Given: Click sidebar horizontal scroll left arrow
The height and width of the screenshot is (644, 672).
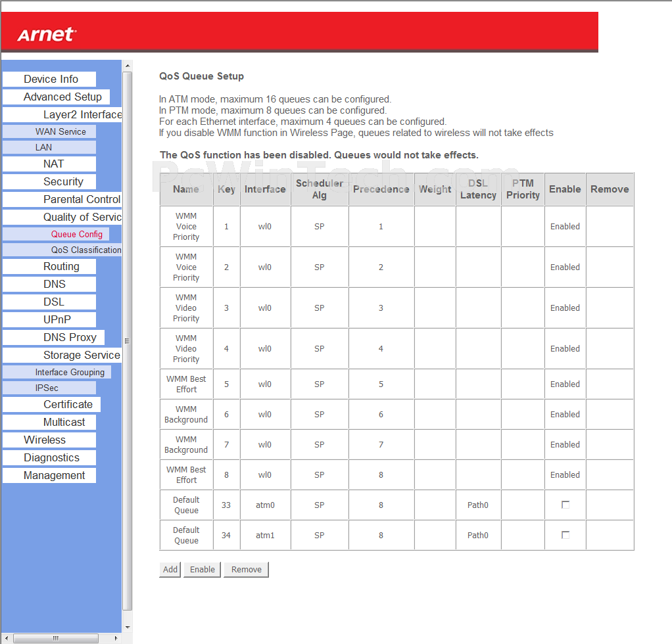Looking at the screenshot, I should coord(7,638).
